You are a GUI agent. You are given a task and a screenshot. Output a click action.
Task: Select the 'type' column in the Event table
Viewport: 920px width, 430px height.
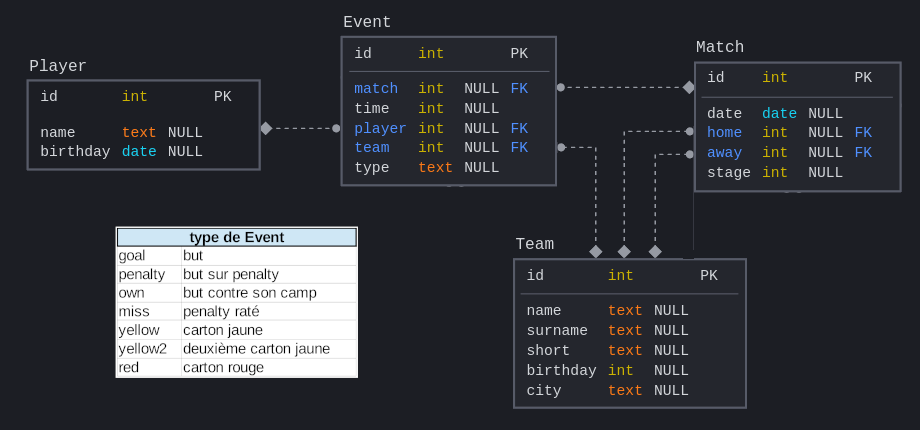point(372,168)
